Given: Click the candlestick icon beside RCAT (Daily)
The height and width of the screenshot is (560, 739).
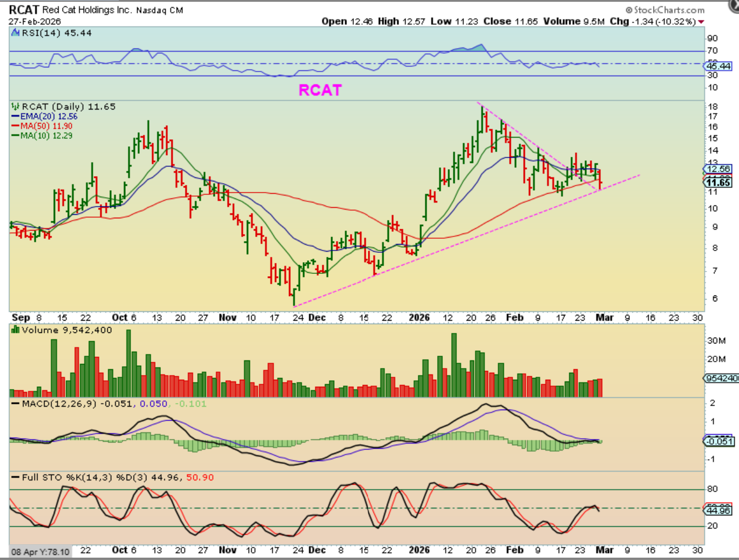Looking at the screenshot, I should [x=16, y=106].
